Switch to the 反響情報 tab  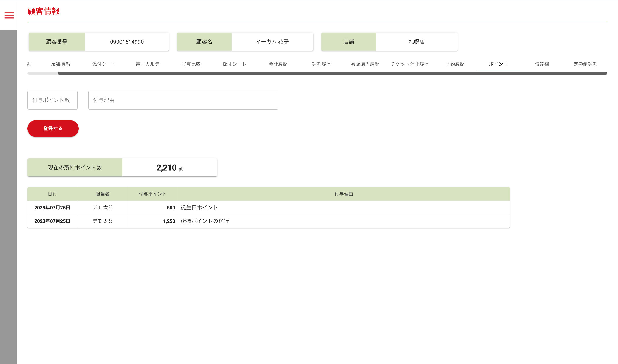[x=61, y=64]
